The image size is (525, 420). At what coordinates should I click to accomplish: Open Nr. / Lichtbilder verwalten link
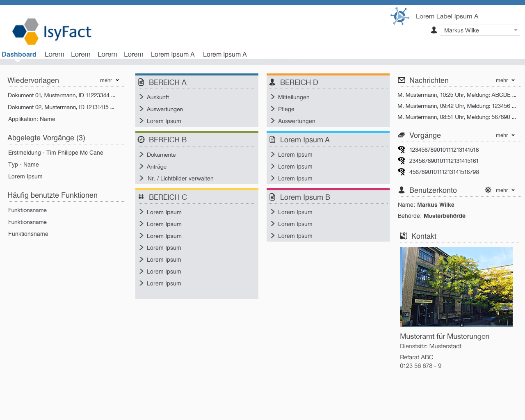tap(180, 178)
